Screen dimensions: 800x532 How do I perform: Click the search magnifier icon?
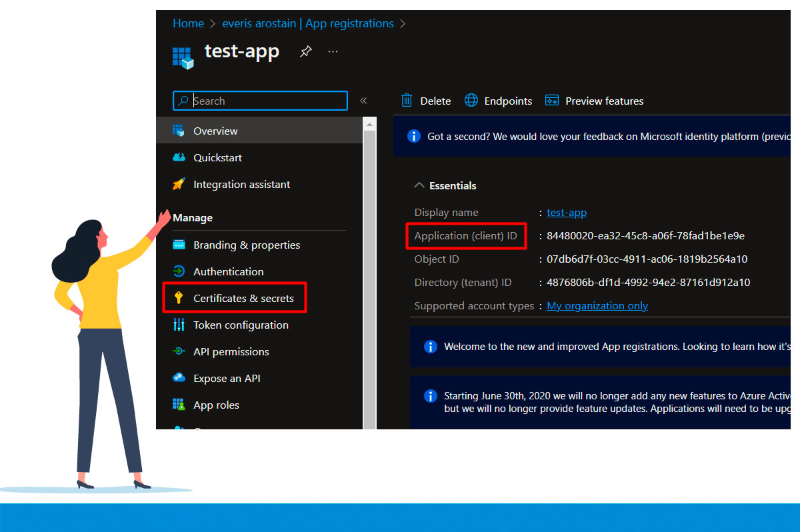[183, 101]
